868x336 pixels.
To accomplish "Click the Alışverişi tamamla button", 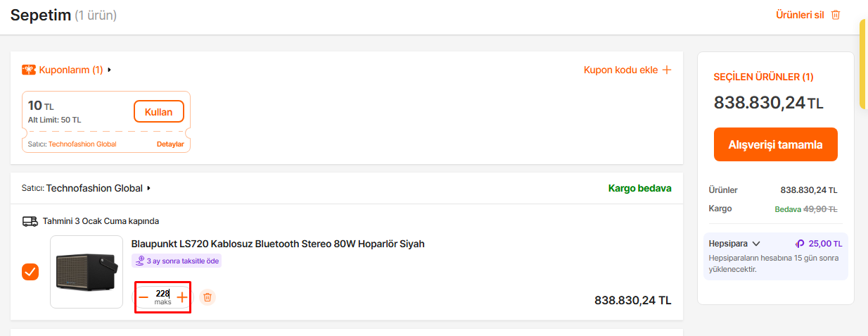I will click(x=775, y=144).
